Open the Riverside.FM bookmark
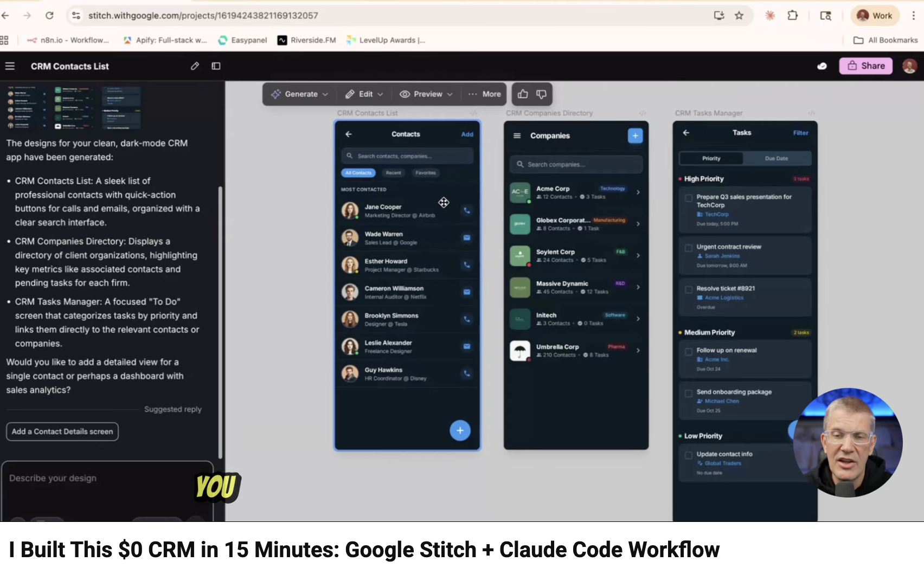This screenshot has width=924, height=568. [307, 40]
